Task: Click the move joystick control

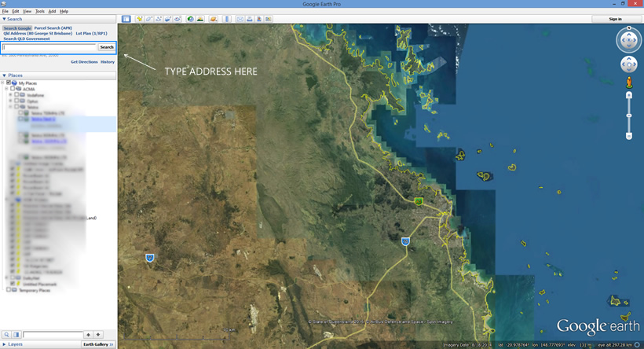Action: pos(628,64)
